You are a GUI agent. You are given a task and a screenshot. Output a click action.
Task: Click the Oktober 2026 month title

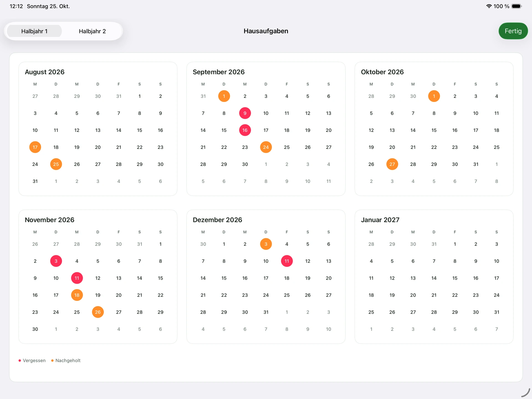pos(382,72)
